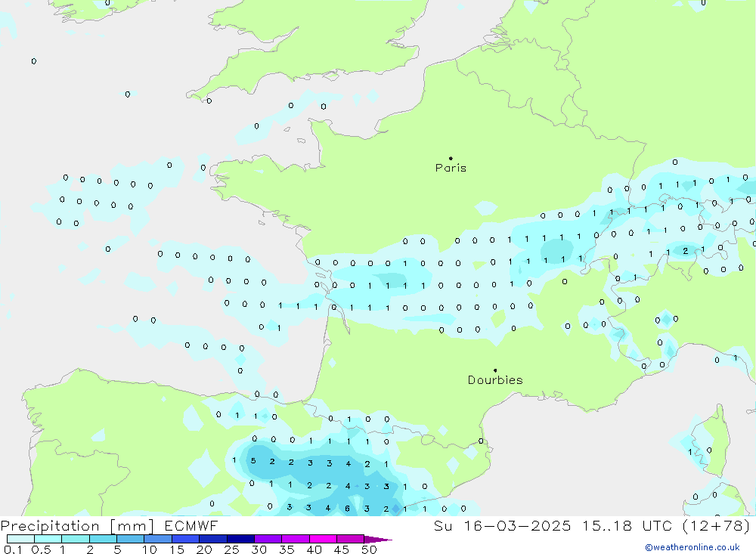Click the 'Precipitation [mm]' title text

[77, 526]
